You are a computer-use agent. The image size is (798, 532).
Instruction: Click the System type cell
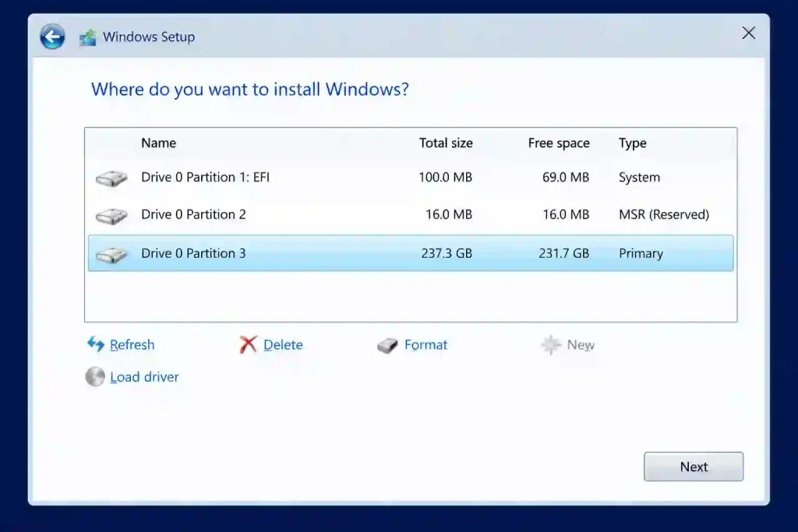click(639, 177)
